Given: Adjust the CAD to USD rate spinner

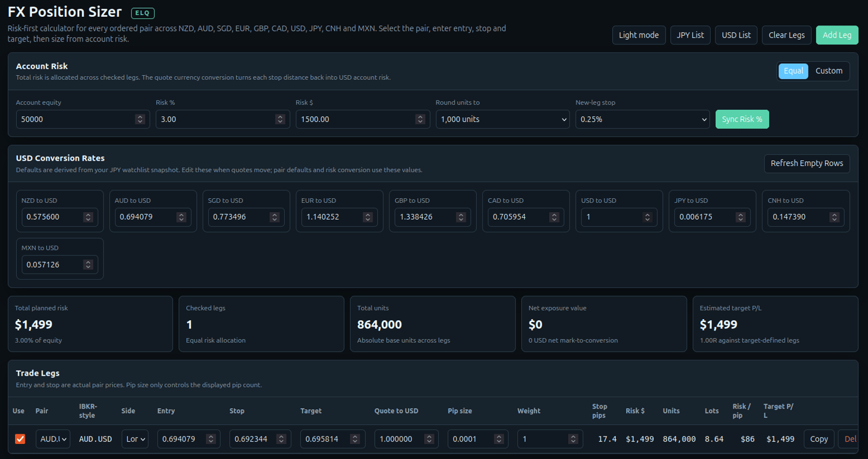Looking at the screenshot, I should coord(554,217).
